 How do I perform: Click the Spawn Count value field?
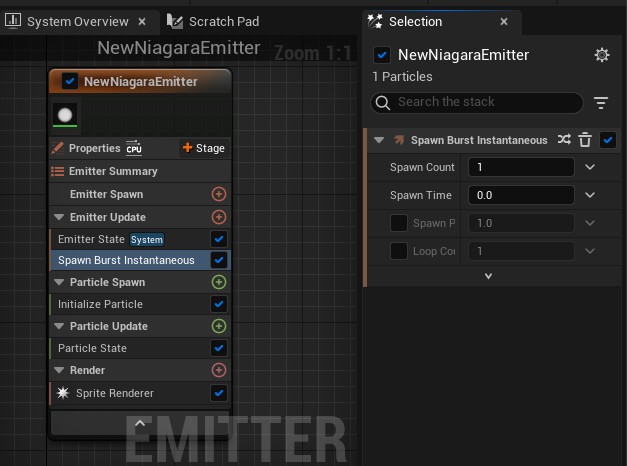521,167
